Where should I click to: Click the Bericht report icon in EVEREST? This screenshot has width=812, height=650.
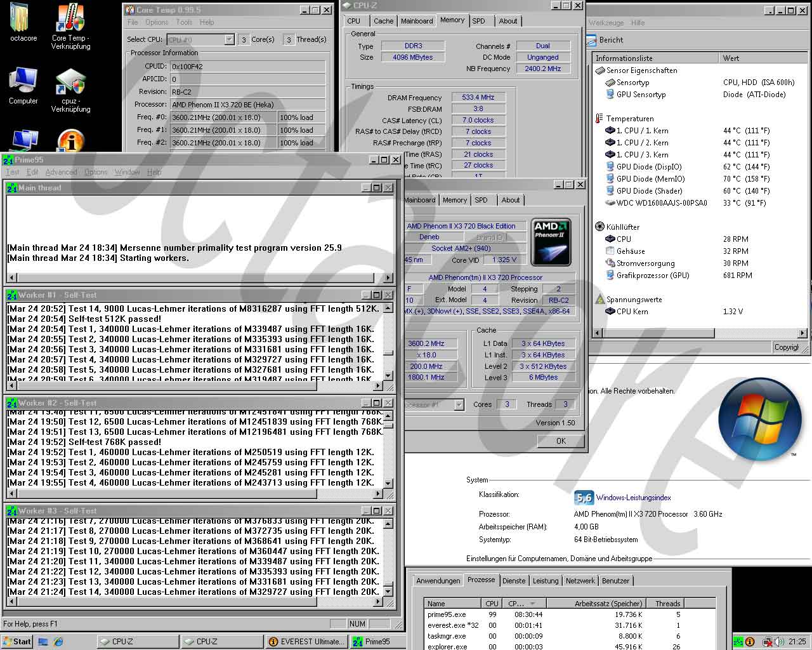(x=591, y=39)
